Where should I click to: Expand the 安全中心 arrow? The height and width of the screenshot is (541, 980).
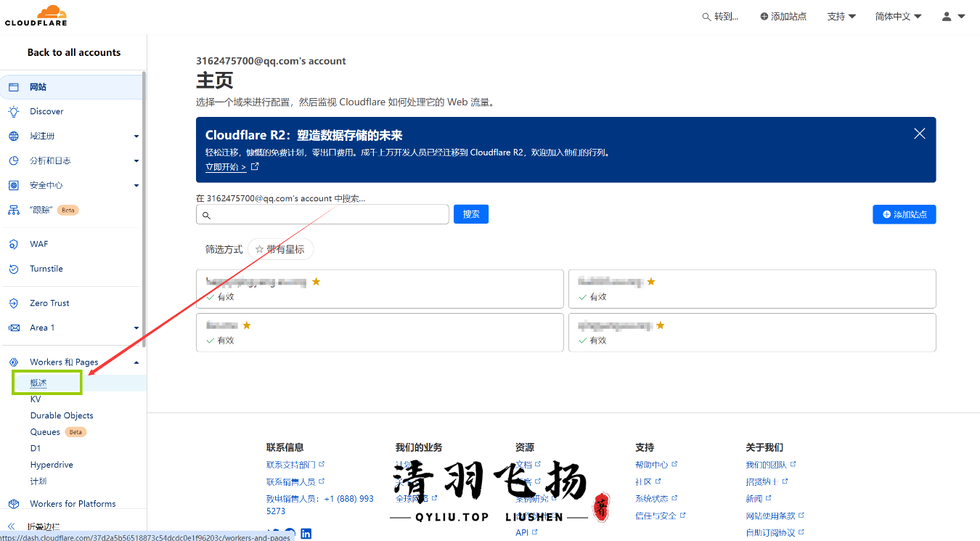pos(136,186)
